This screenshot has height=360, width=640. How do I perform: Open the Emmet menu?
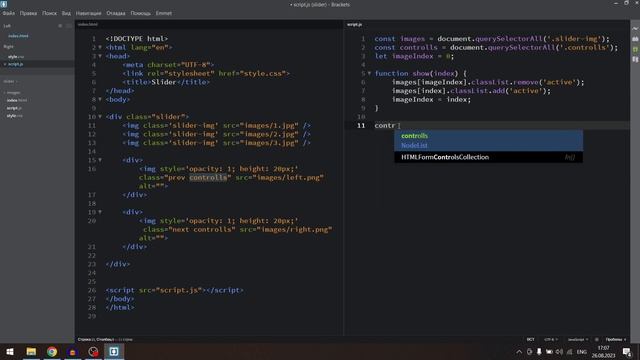(x=164, y=13)
